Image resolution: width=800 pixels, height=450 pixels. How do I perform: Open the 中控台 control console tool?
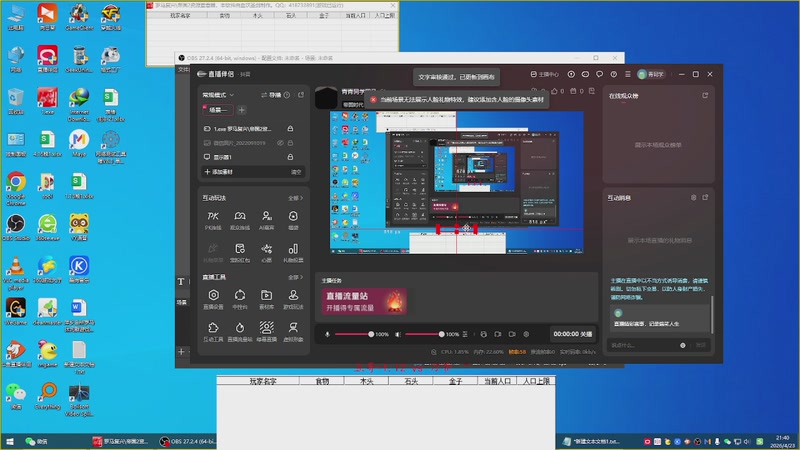coord(240,299)
